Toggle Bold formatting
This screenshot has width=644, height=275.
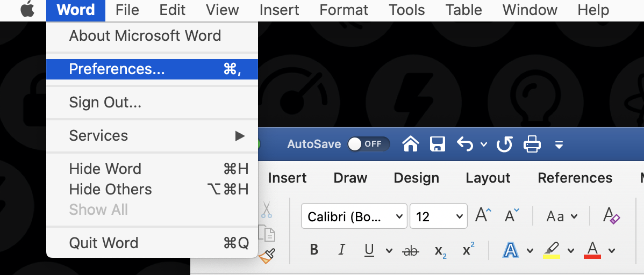(x=314, y=250)
